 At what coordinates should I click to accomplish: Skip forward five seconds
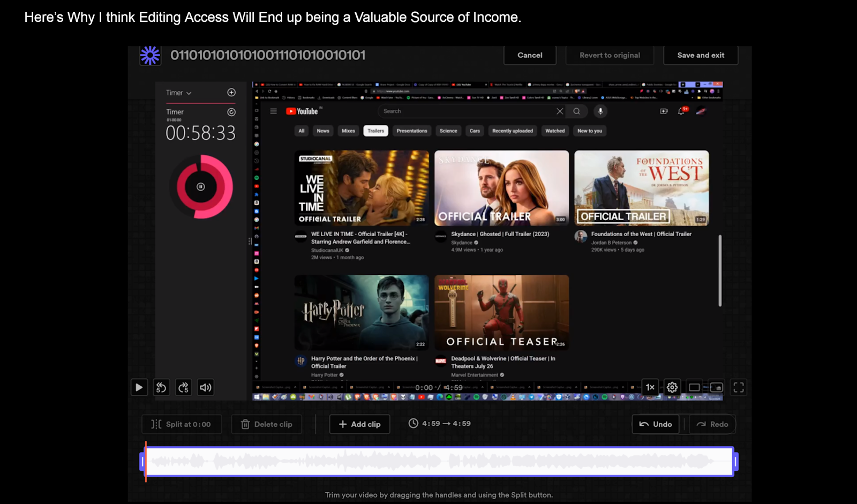pyautogui.click(x=184, y=387)
